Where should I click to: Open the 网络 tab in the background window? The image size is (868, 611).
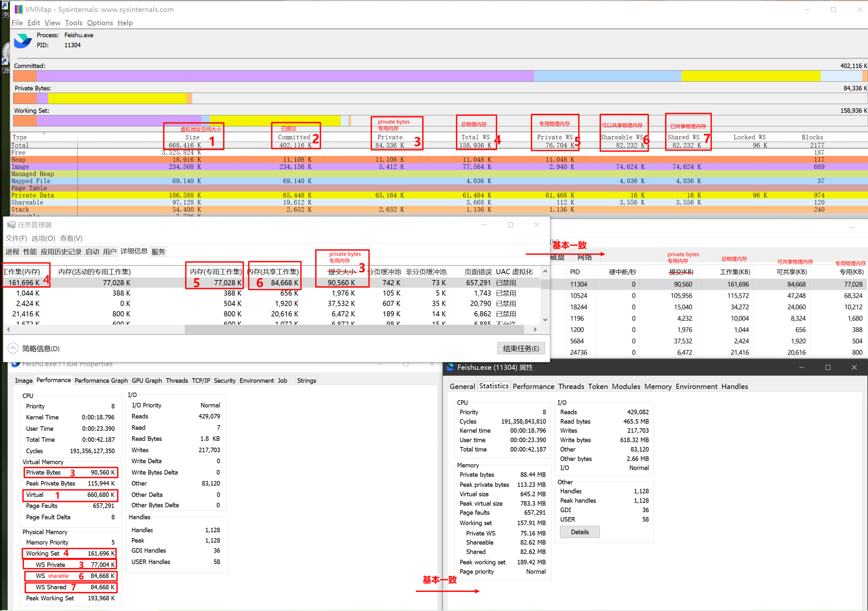585,257
